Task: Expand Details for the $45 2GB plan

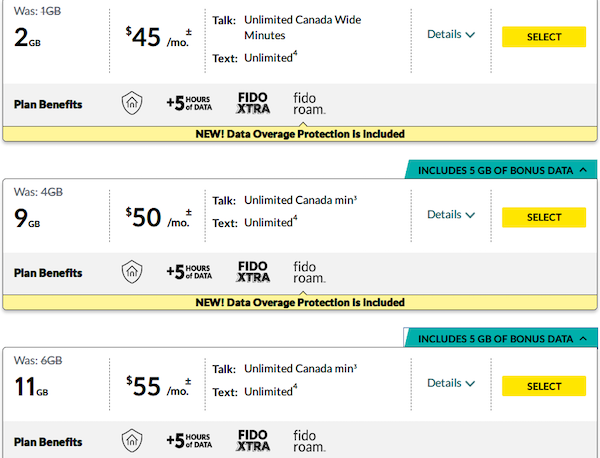Action: [451, 34]
